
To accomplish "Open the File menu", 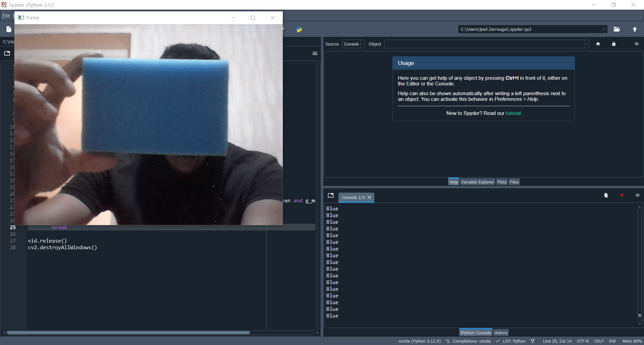I will coord(6,15).
